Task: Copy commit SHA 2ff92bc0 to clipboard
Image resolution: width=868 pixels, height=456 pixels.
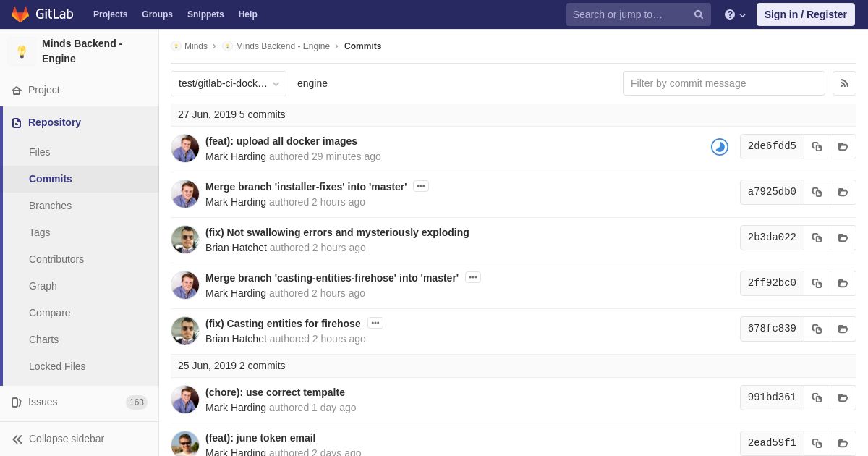Action: (817, 283)
